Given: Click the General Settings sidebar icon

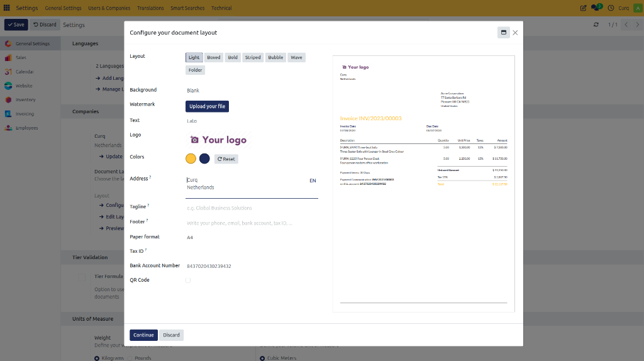Looking at the screenshot, I should (8, 43).
